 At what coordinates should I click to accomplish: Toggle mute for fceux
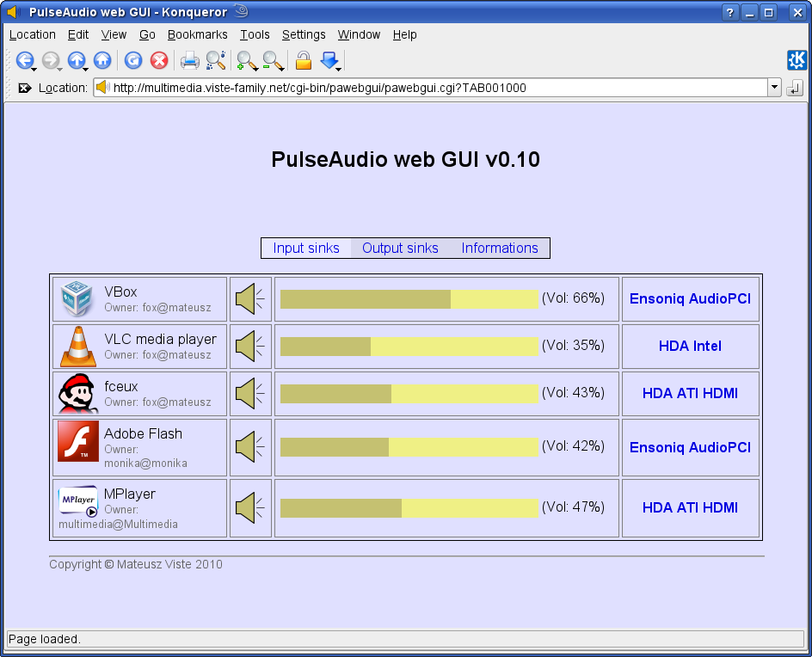click(250, 394)
